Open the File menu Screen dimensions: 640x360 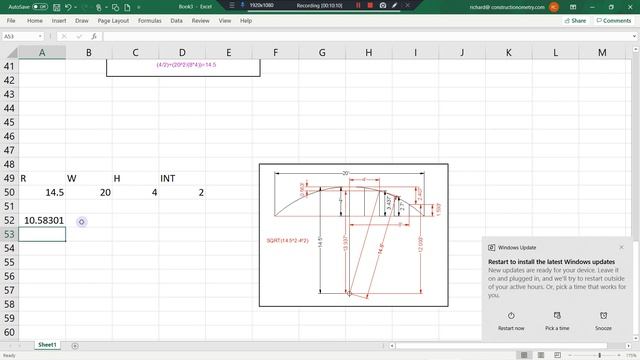tap(11, 20)
